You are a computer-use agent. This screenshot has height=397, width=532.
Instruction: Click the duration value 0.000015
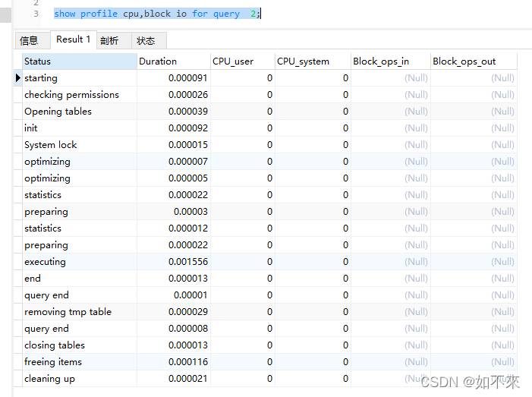pos(188,145)
